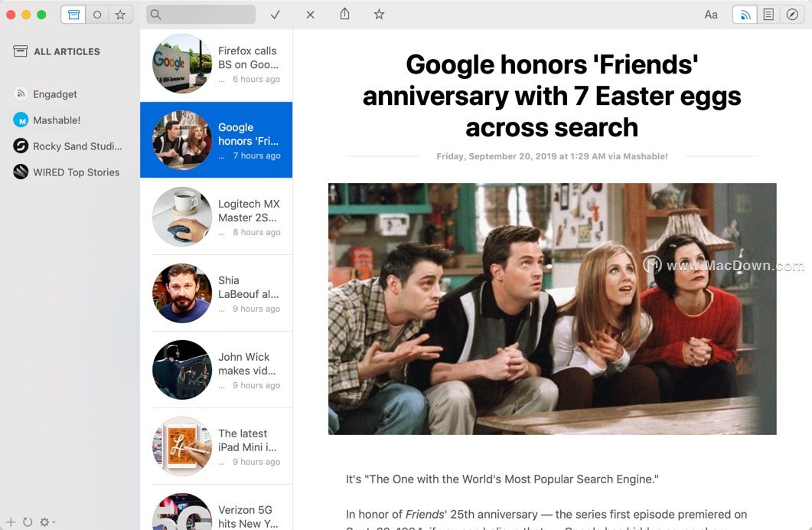812x530 pixels.
Task: Switch to RSS feed view mode
Action: [x=745, y=15]
